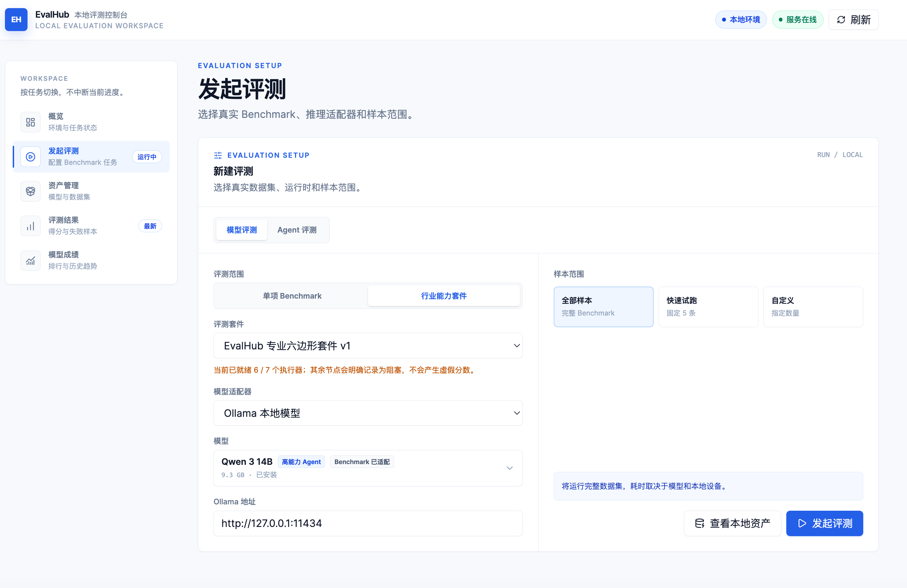
Task: Click the sliders icon beside EVALUATION SETUP
Action: coord(218,155)
